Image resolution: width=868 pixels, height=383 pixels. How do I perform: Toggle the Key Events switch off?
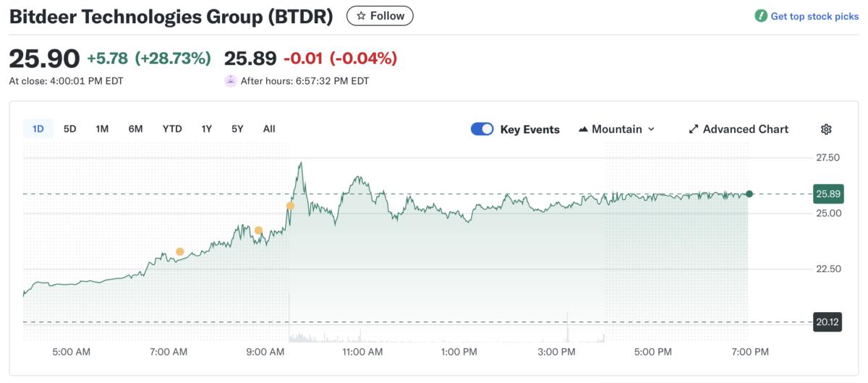[x=482, y=129]
